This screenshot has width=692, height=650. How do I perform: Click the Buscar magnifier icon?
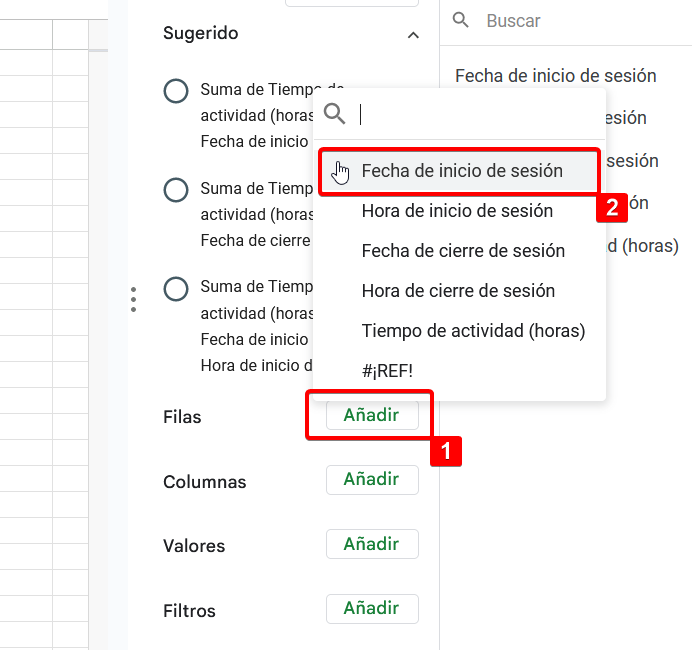(x=460, y=20)
